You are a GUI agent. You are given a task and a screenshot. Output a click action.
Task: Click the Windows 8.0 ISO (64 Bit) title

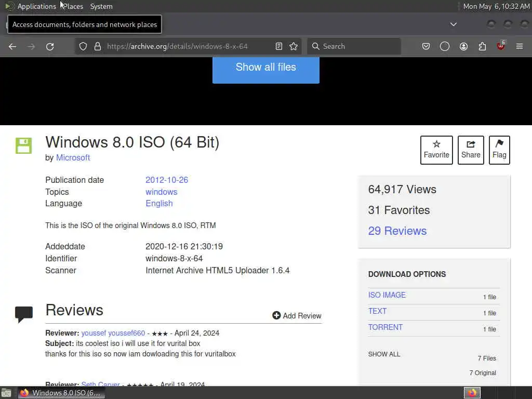pos(132,142)
